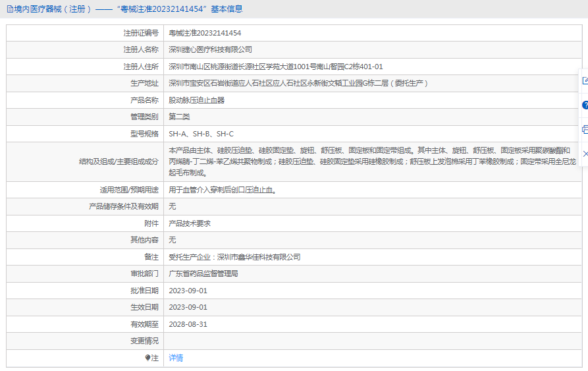The width and height of the screenshot is (588, 371).
Task: Select registration number 粤械注准20232141454 in table
Action: coord(205,33)
